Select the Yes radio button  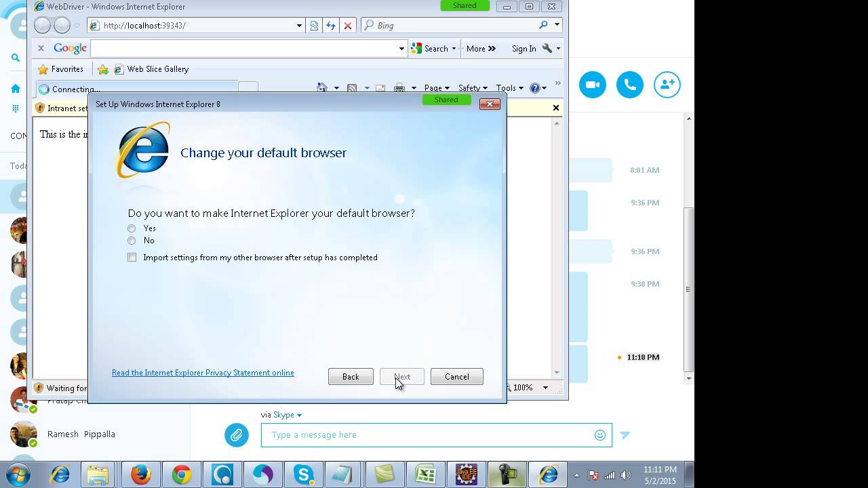(132, 228)
